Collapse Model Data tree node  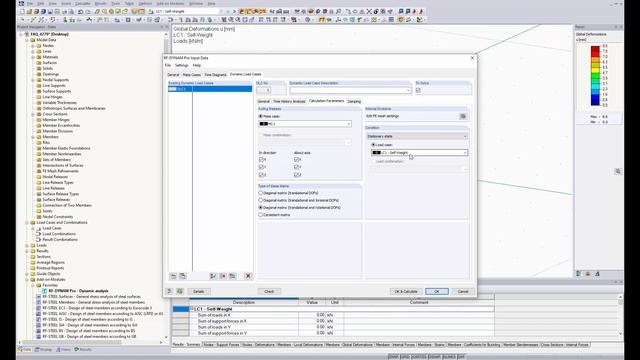coord(27,40)
